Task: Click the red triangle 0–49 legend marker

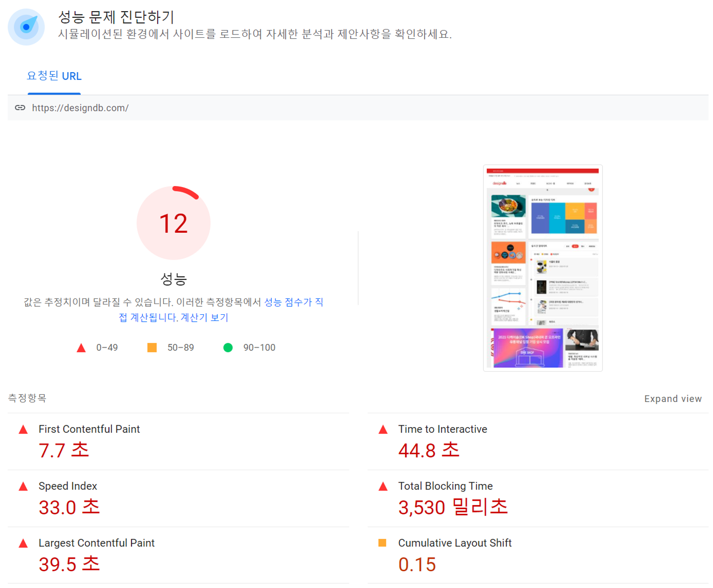Action: point(81,347)
